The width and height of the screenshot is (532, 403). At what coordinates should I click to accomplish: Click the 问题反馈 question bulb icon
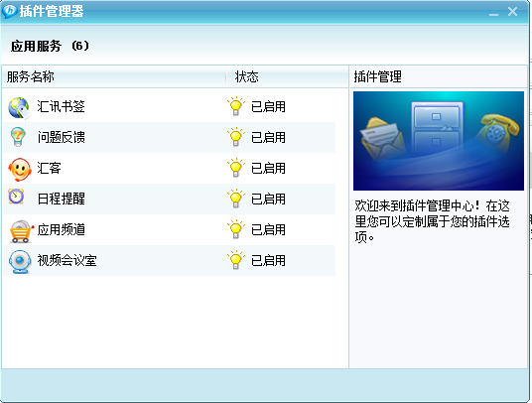18,137
